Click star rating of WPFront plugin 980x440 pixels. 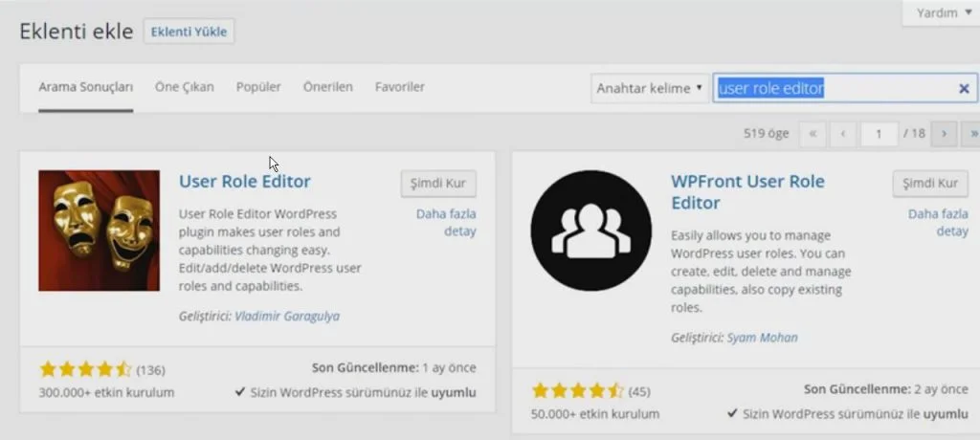pyautogui.click(x=577, y=391)
